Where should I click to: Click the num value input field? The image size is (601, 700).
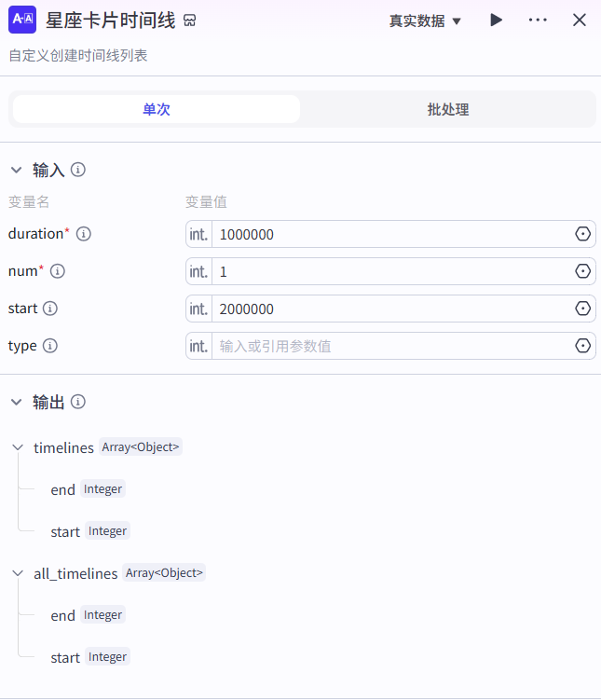click(x=391, y=271)
